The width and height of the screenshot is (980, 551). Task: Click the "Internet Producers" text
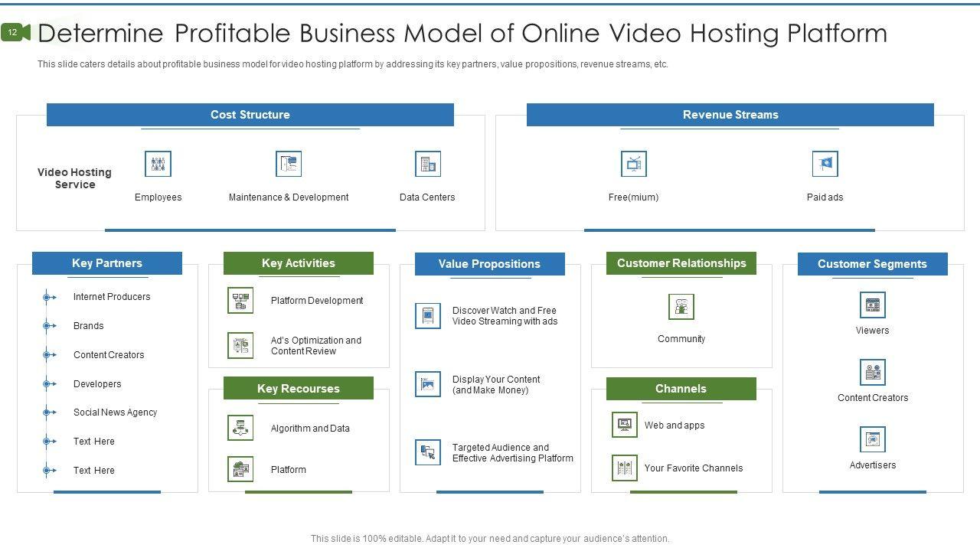click(x=112, y=297)
